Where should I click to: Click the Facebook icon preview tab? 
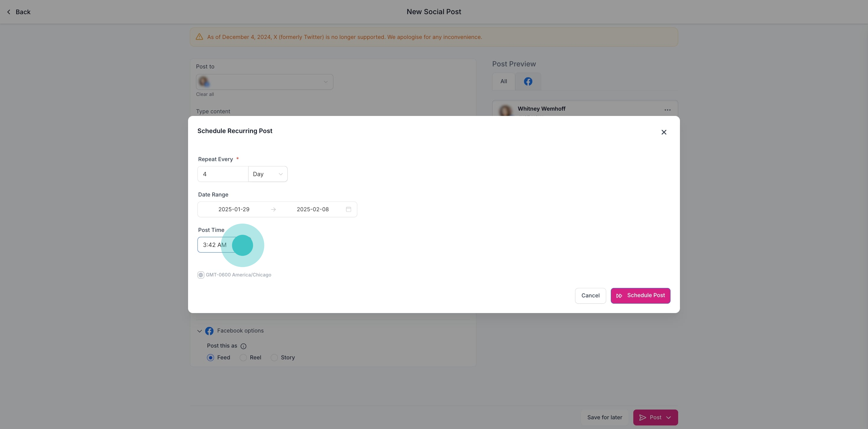528,81
